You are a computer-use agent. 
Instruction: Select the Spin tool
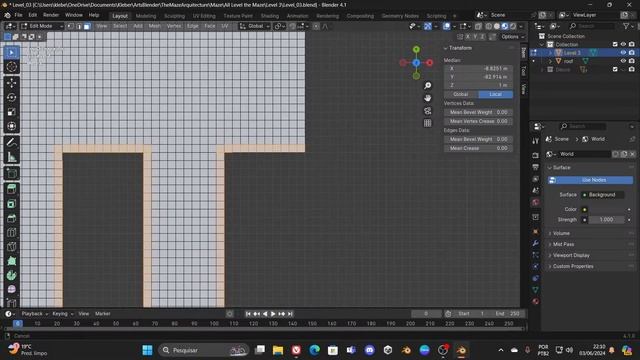coord(11,276)
